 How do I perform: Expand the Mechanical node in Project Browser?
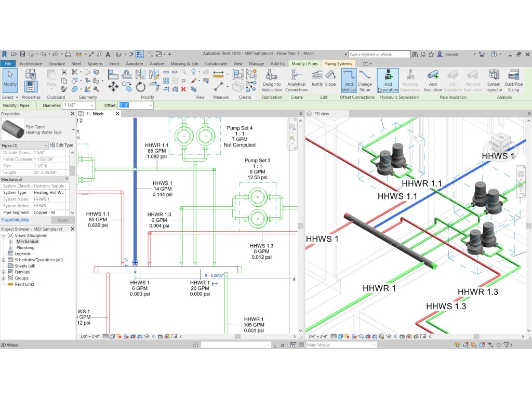pos(10,242)
